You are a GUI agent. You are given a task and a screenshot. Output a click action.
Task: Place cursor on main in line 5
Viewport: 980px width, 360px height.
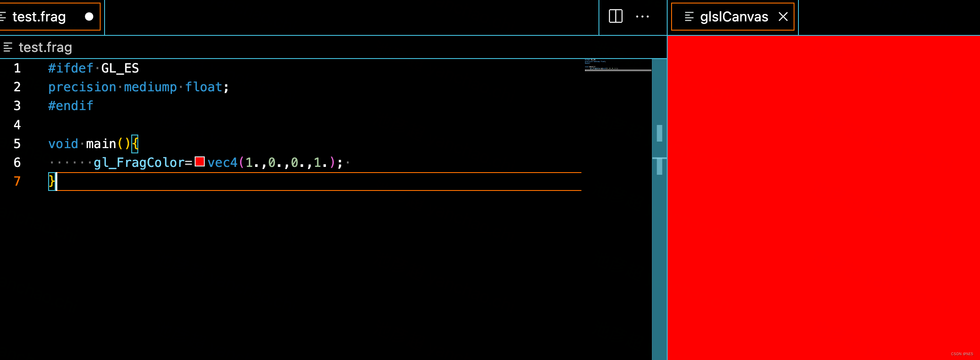pos(101,144)
